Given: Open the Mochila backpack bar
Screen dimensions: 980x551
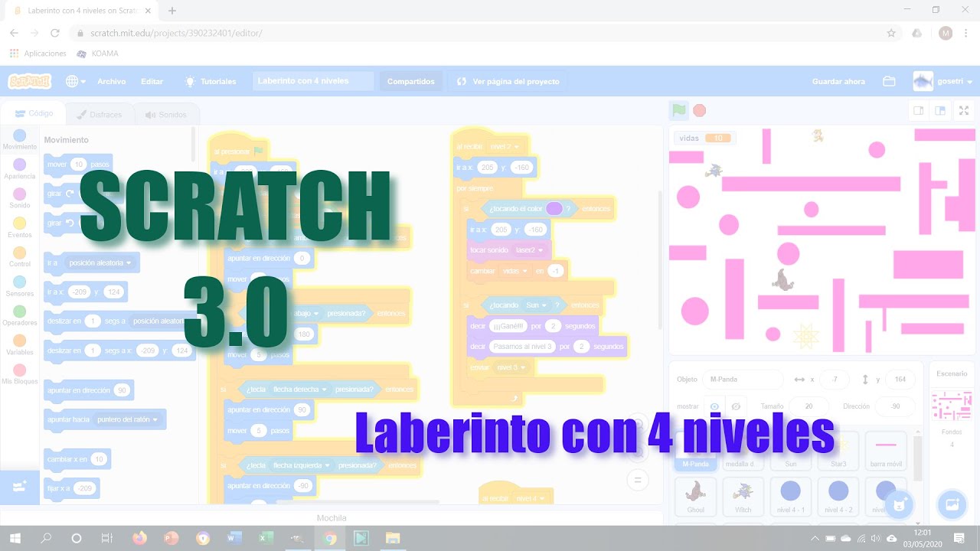Looking at the screenshot, I should (x=332, y=518).
